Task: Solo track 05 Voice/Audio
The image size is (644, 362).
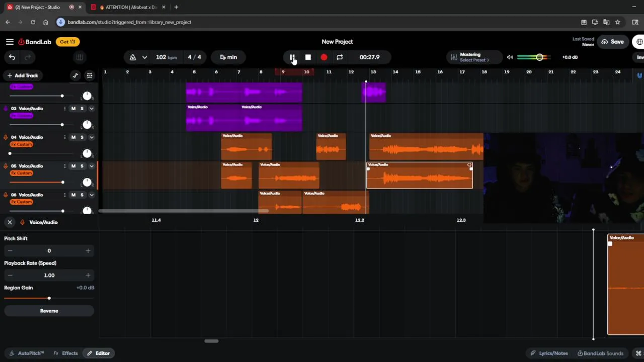Action: pos(82,166)
